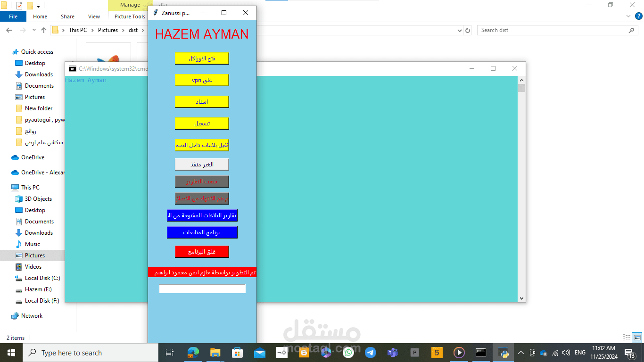Select the Manage contextual tab
644x362 pixels.
point(130,5)
